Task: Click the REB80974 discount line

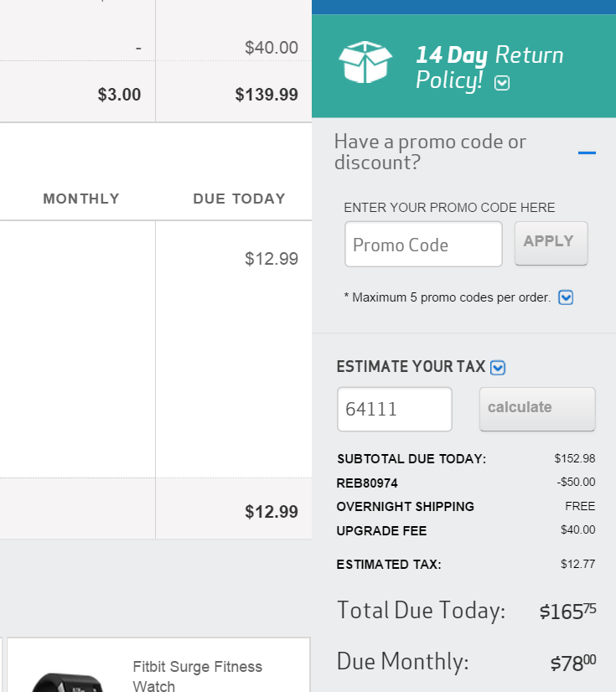Action: pyautogui.click(x=466, y=483)
